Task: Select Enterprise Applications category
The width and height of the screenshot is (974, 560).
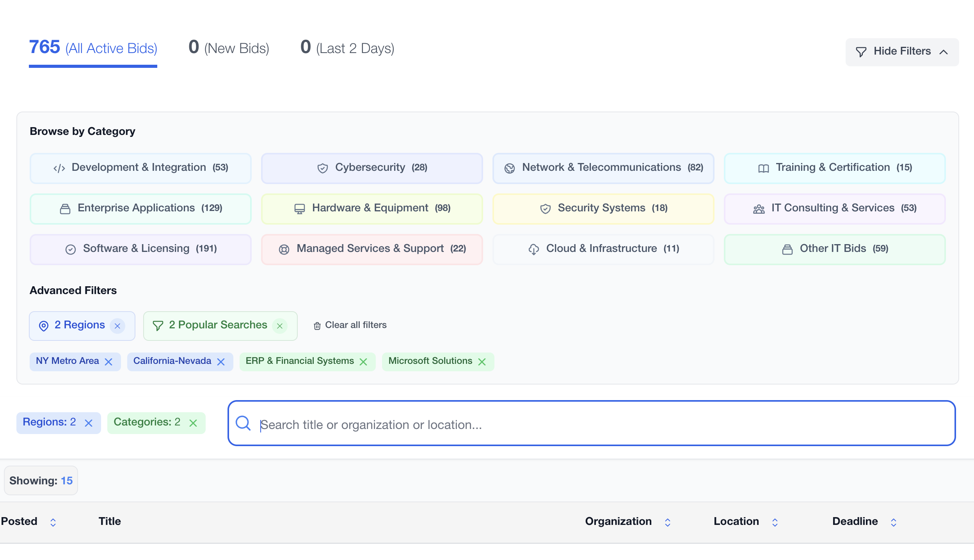Action: click(140, 209)
